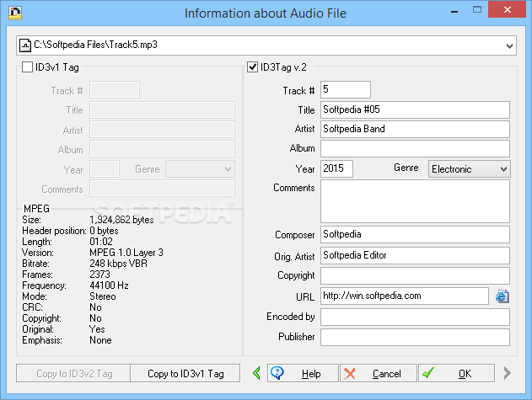Image resolution: width=532 pixels, height=400 pixels.
Task: Expand the file path dropdown
Action: [x=509, y=45]
